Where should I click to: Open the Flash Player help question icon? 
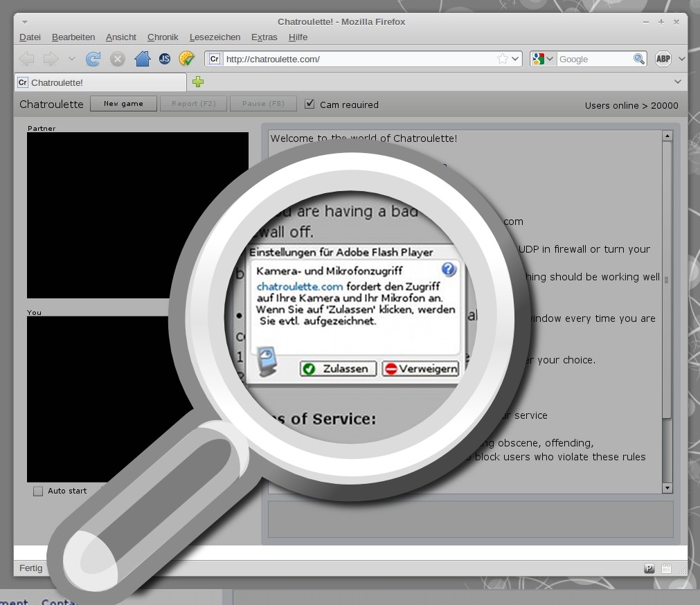(449, 269)
